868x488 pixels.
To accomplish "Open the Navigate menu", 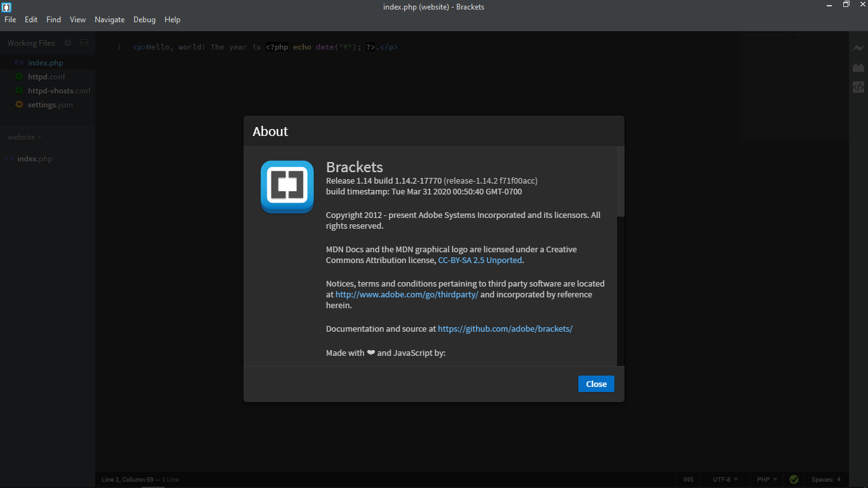I will point(109,20).
